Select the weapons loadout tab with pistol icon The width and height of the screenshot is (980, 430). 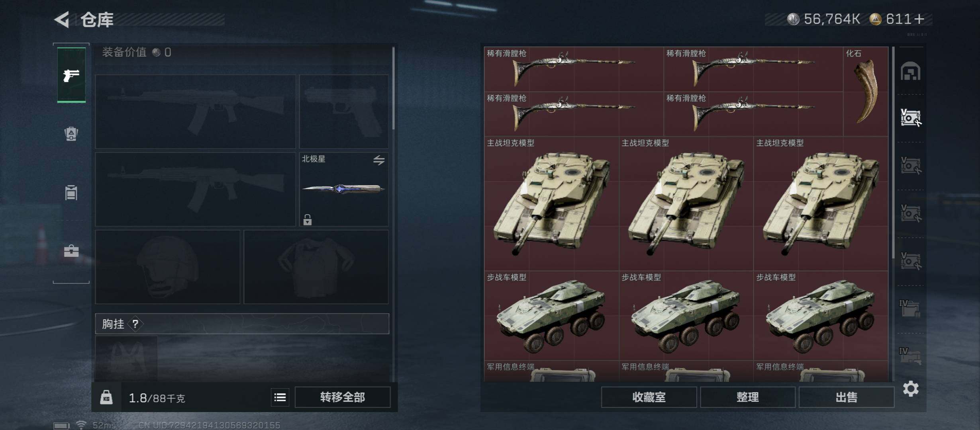pos(71,75)
